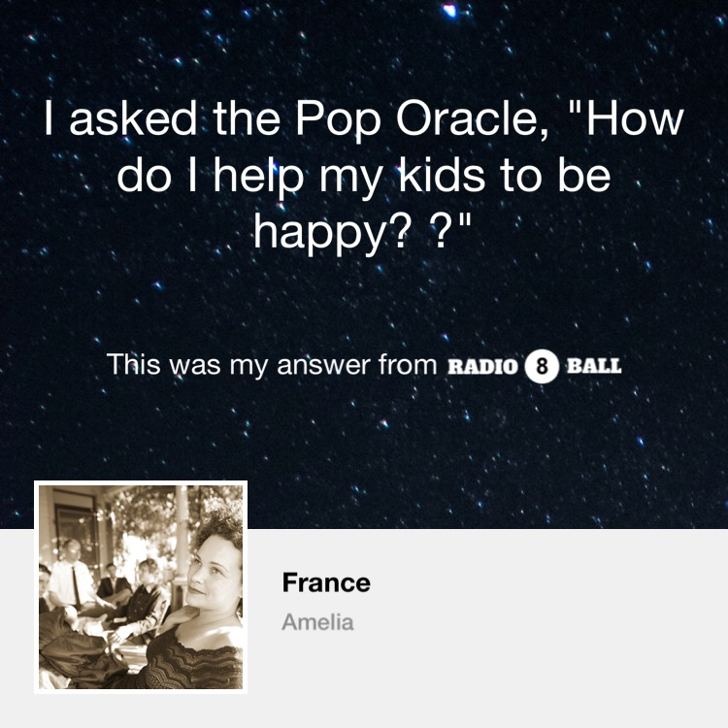728x728 pixels.
Task: Open the sepia album cover thumbnail
Action: click(x=141, y=587)
